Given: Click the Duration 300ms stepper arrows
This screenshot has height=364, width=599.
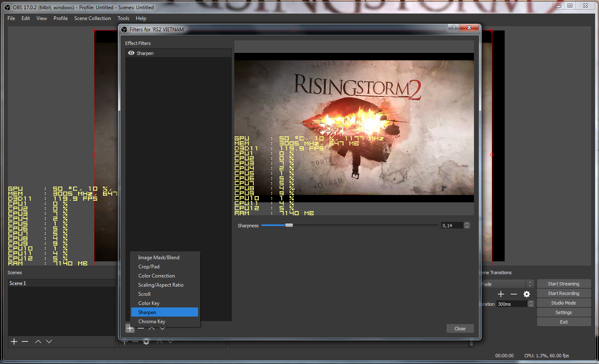Looking at the screenshot, I should coord(531,304).
